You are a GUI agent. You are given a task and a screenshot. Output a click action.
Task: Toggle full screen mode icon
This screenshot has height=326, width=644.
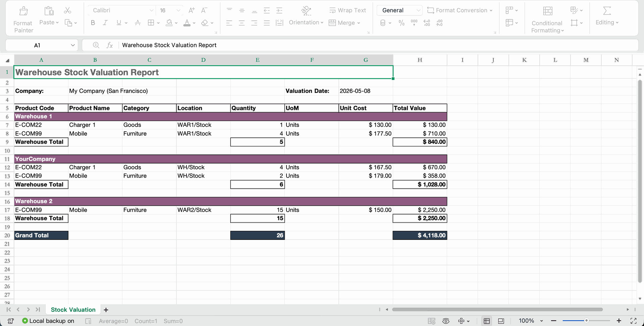(633, 321)
